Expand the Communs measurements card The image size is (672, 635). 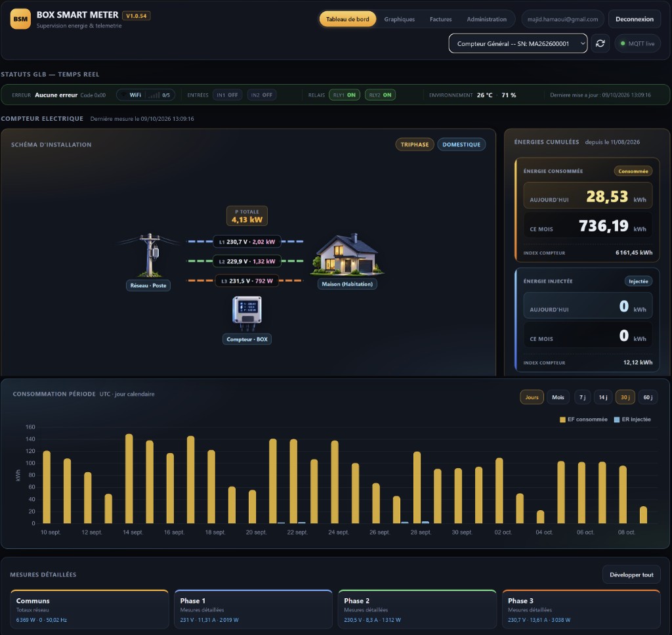coord(89,609)
